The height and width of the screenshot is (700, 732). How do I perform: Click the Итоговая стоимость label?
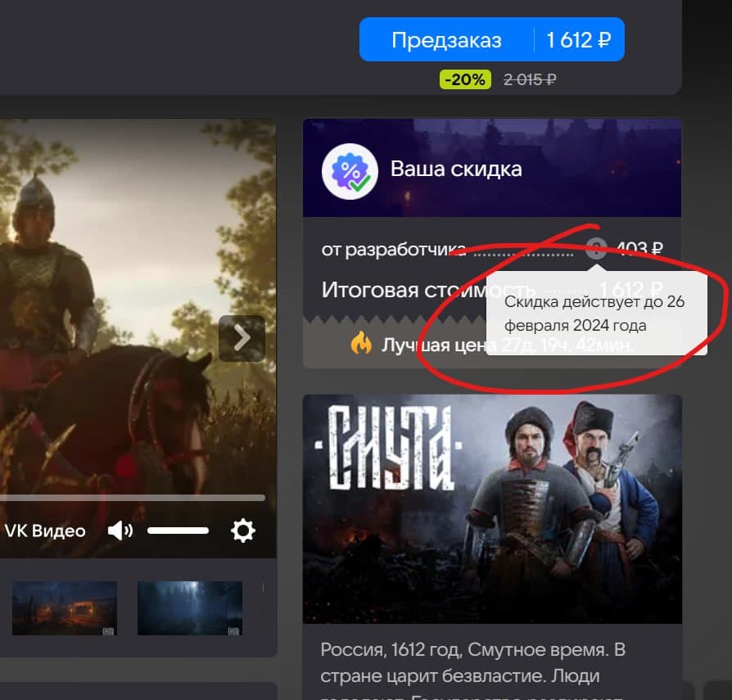point(428,291)
